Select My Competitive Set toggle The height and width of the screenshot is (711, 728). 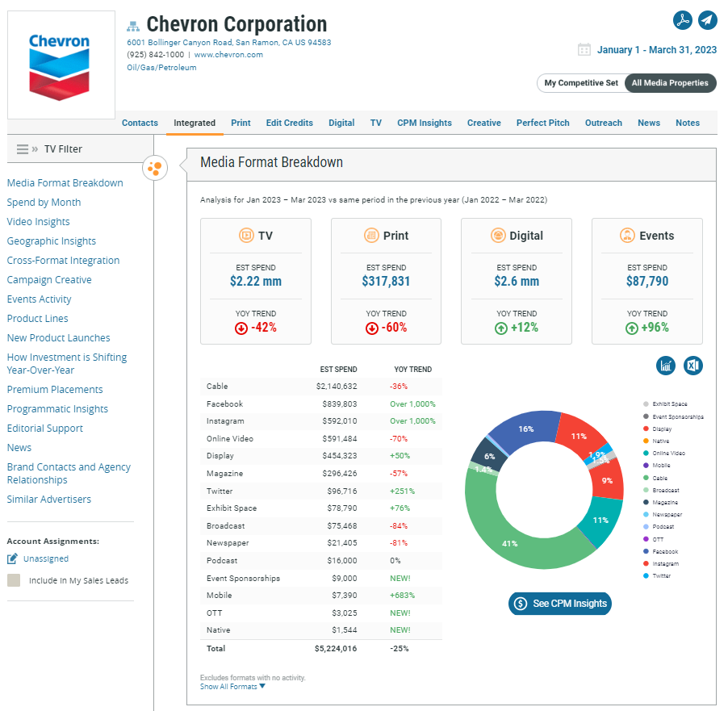coord(581,82)
